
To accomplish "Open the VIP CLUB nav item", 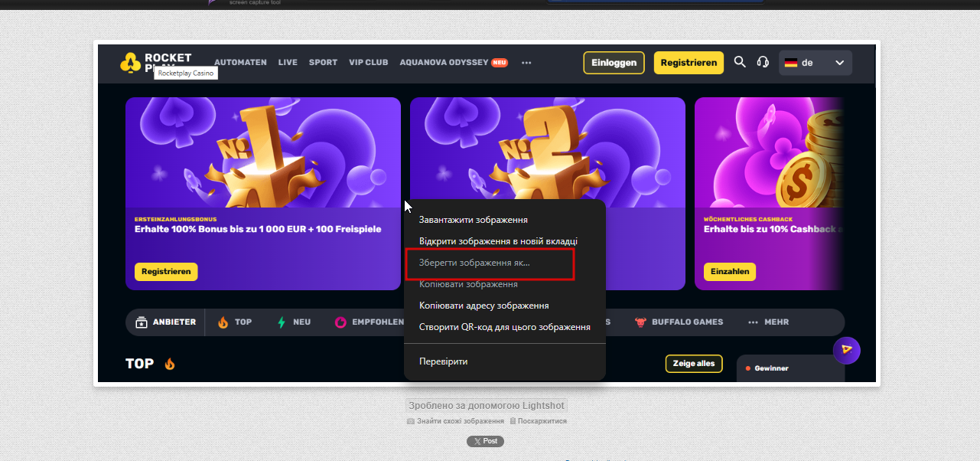I will [369, 63].
